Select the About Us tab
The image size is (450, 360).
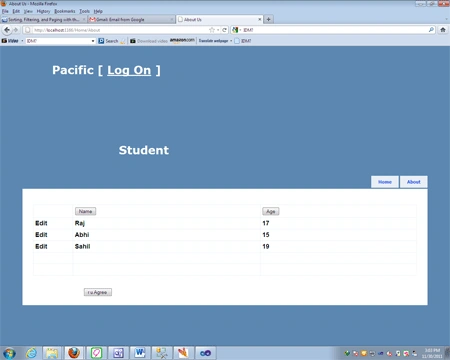pos(220,20)
